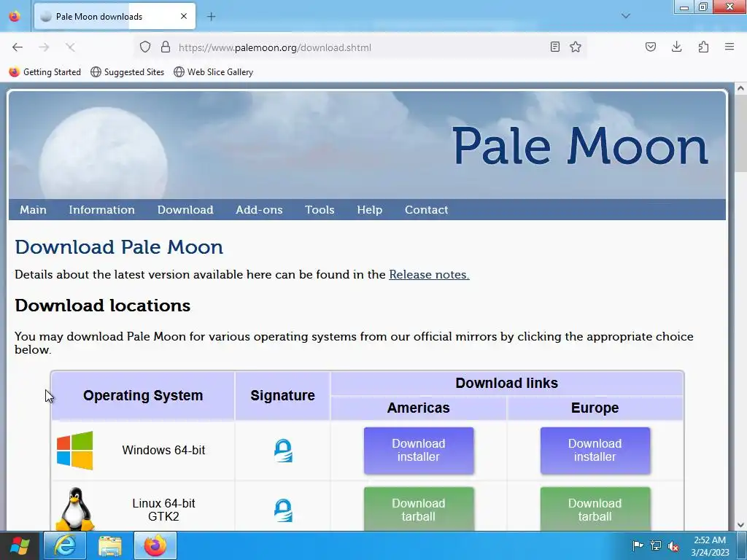Click the Pale Moon banner title
This screenshot has width=747, height=560.
pos(580,146)
